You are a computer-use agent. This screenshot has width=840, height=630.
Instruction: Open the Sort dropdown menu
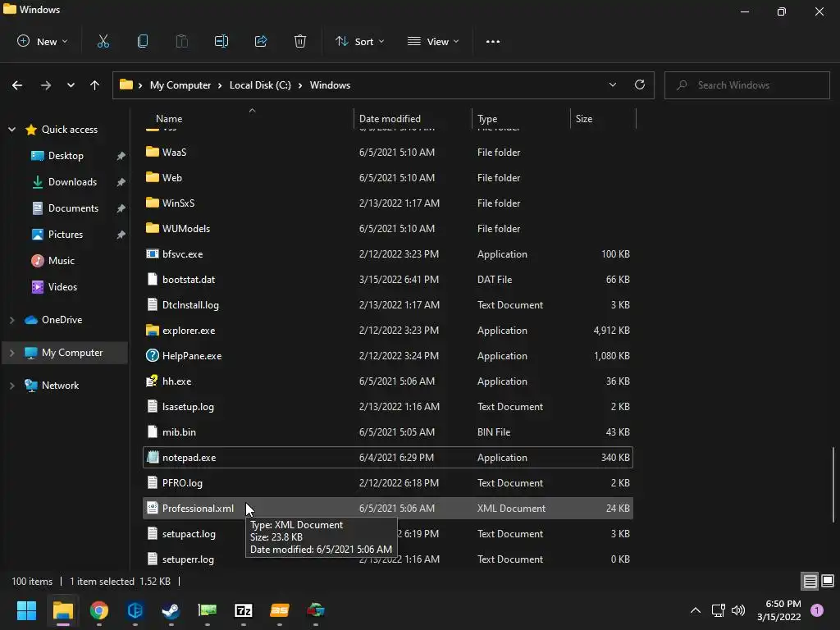359,41
